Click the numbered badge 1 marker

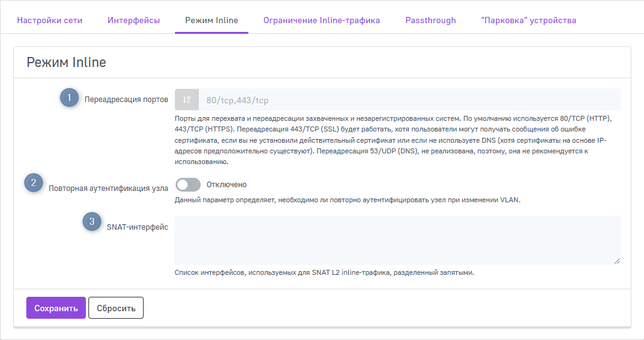pyautogui.click(x=69, y=98)
